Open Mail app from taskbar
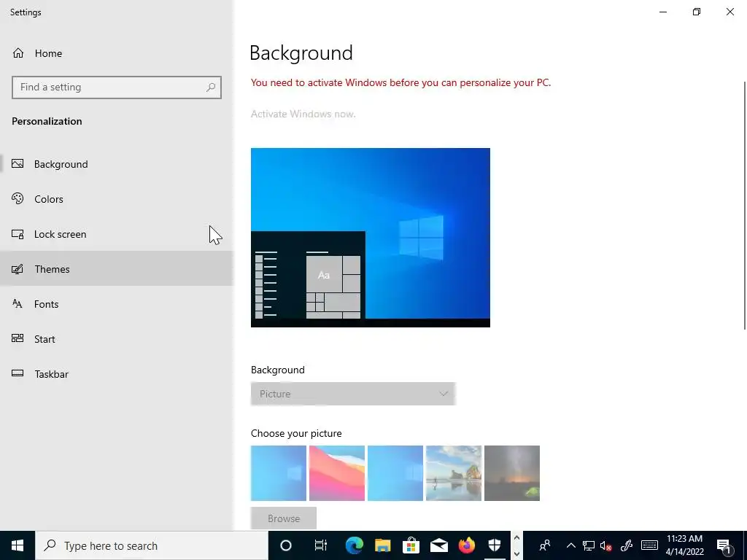This screenshot has width=747, height=560. pos(438,545)
